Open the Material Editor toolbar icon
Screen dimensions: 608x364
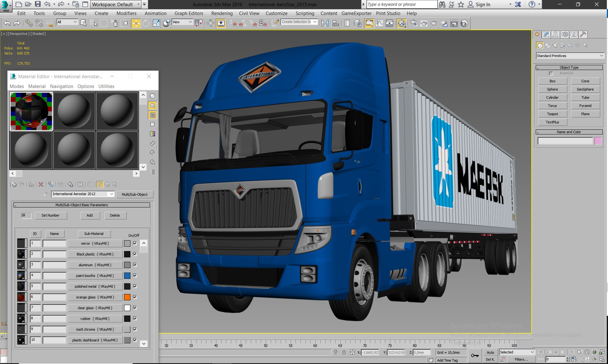click(x=401, y=23)
